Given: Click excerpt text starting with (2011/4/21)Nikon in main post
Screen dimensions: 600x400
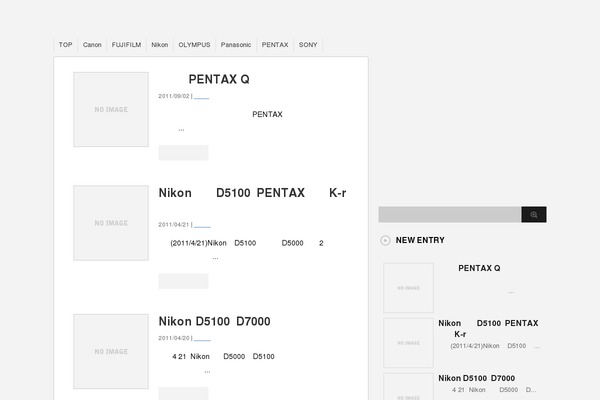Looking at the screenshot, I should [247, 250].
